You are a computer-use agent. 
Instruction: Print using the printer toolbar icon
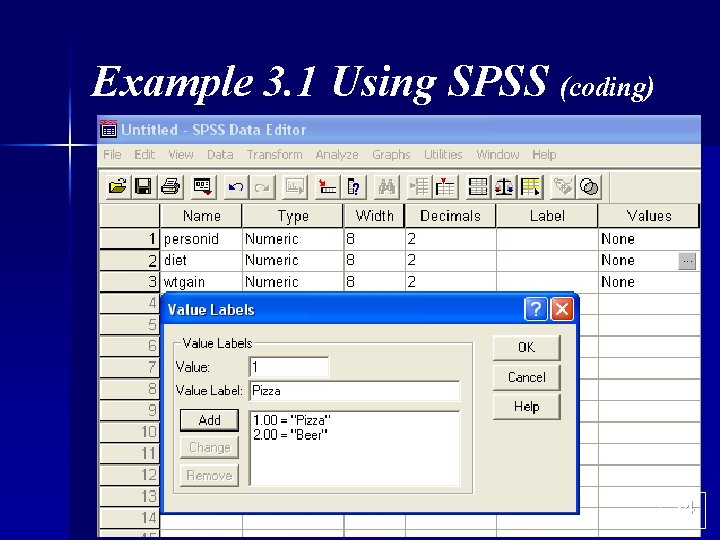click(x=171, y=187)
